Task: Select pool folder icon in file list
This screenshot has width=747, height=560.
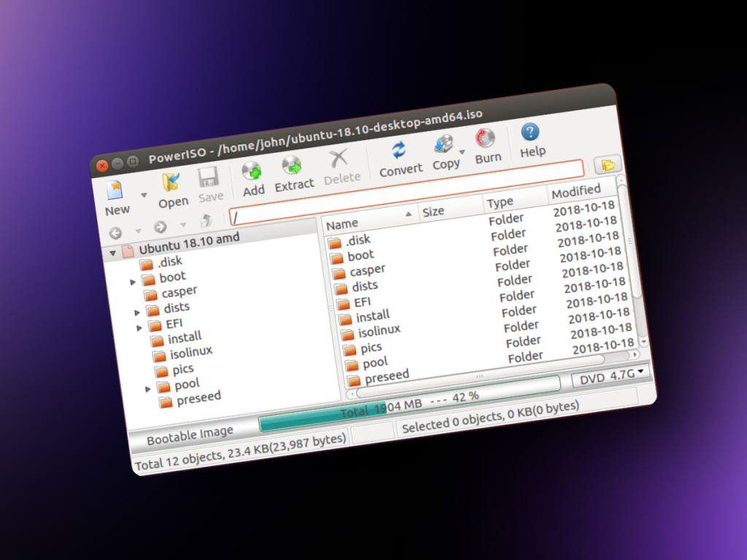Action: [x=352, y=365]
